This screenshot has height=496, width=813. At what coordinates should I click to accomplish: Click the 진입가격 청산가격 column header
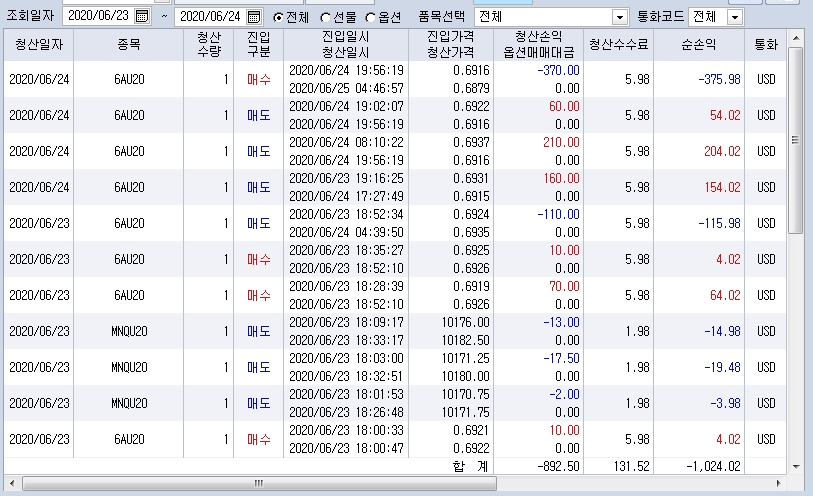coord(451,45)
